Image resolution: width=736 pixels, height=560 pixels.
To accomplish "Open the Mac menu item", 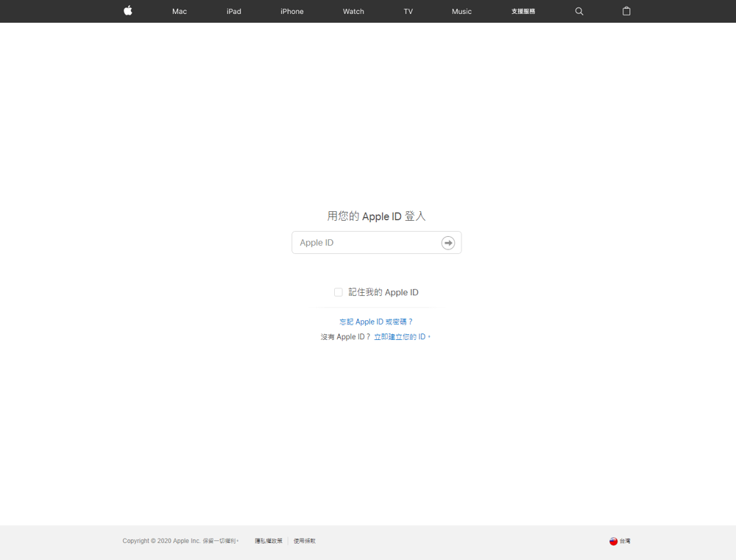I will point(180,11).
